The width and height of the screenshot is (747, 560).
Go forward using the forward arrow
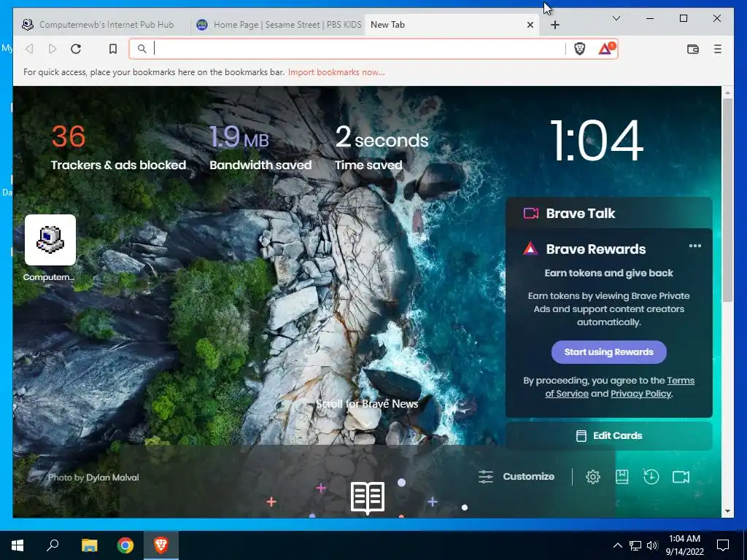pos(53,49)
